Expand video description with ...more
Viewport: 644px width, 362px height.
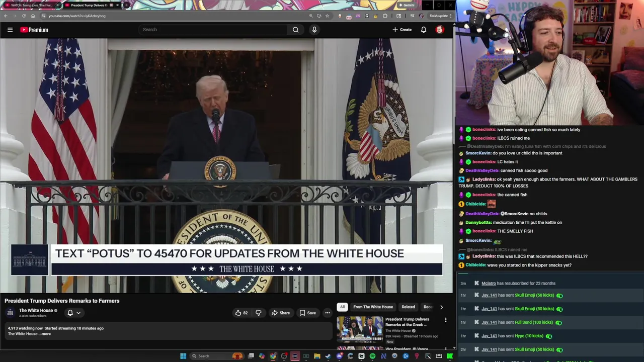pyautogui.click(x=45, y=334)
